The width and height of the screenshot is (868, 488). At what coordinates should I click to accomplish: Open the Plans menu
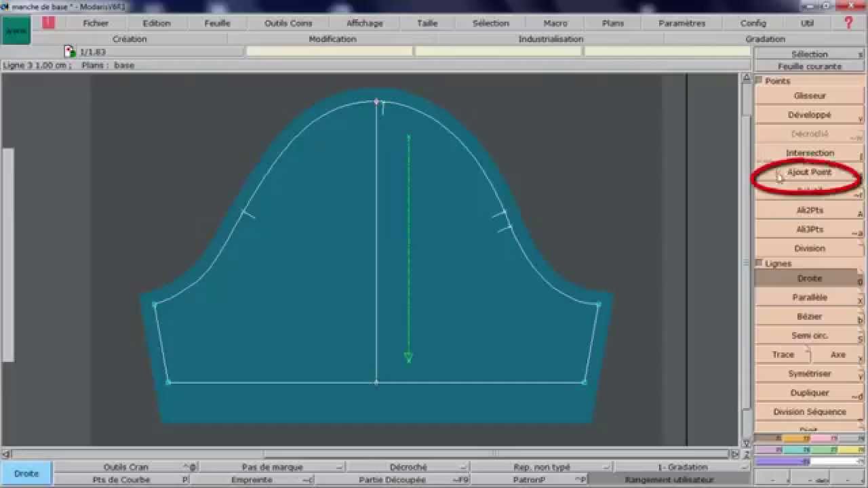tap(613, 23)
